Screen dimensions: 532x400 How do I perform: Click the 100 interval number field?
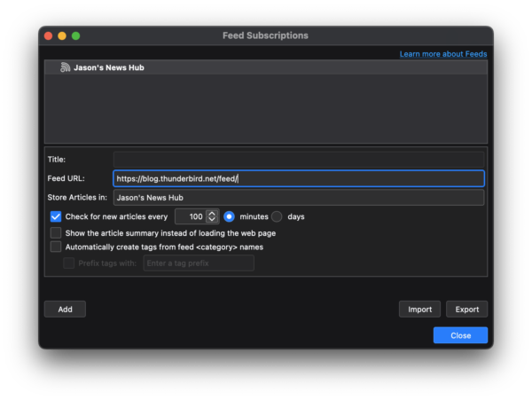(190, 216)
